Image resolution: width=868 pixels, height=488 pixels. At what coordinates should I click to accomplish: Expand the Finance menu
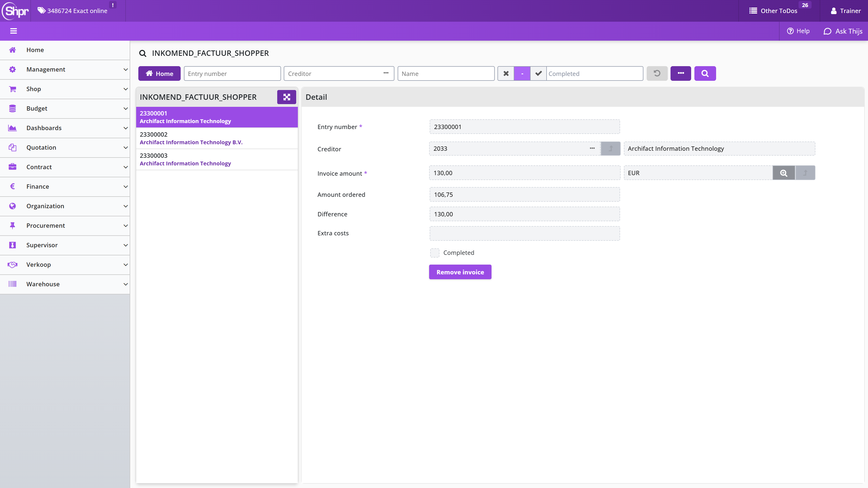65,187
